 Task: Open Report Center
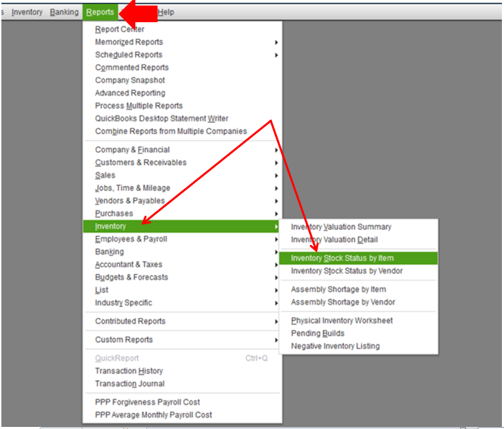183,29
